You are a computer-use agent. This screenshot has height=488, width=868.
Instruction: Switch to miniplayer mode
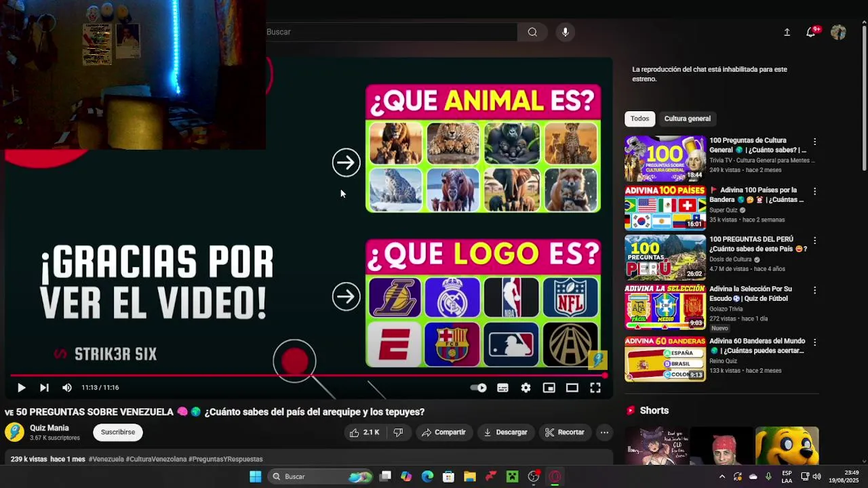tap(549, 388)
